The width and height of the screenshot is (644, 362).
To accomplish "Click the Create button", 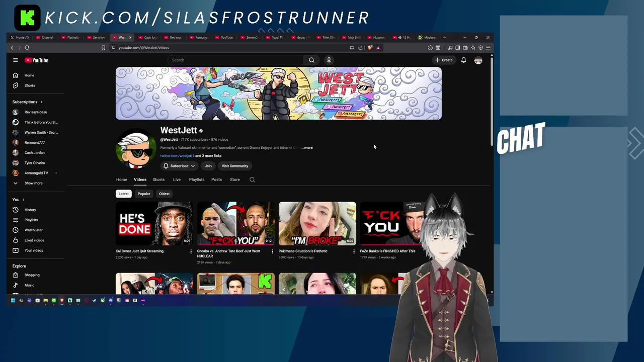I will click(x=444, y=60).
